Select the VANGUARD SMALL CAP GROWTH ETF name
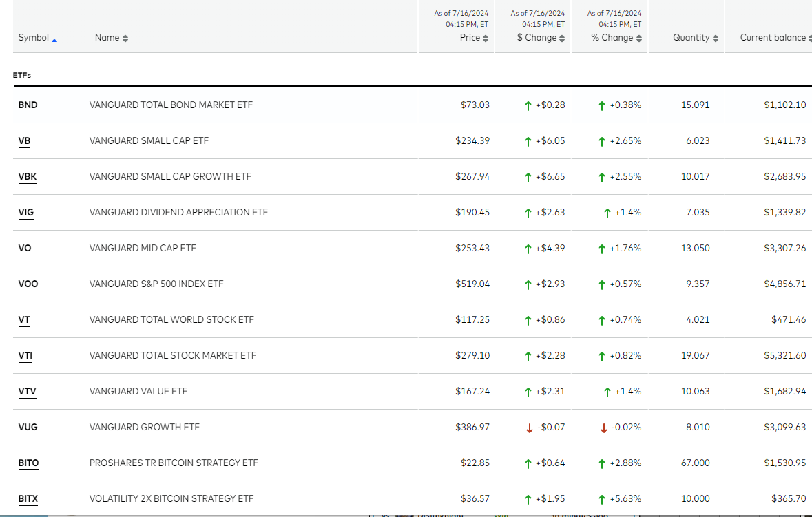The image size is (812, 517). (170, 176)
